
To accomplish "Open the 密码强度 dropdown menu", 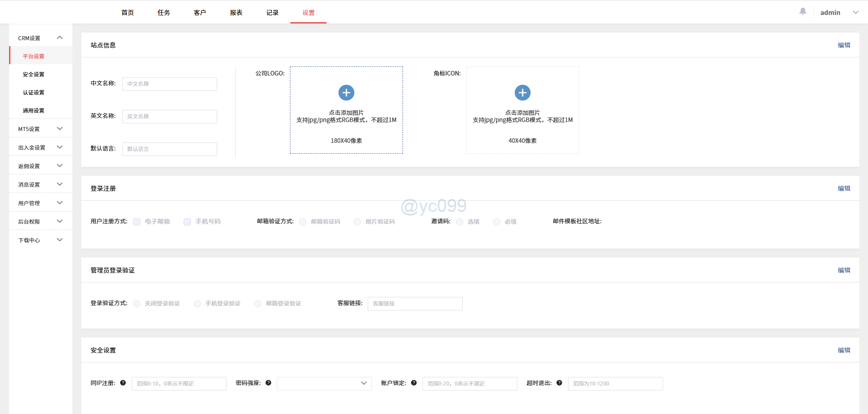I will click(x=324, y=383).
